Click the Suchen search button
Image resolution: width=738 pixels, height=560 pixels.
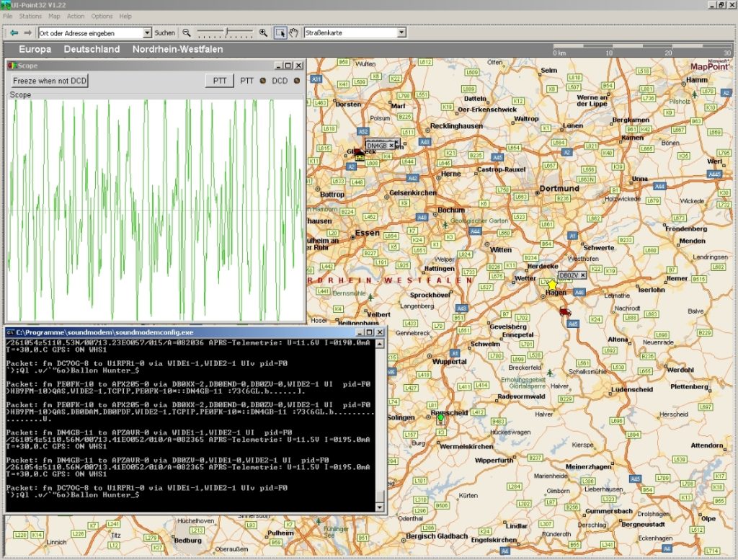click(165, 33)
